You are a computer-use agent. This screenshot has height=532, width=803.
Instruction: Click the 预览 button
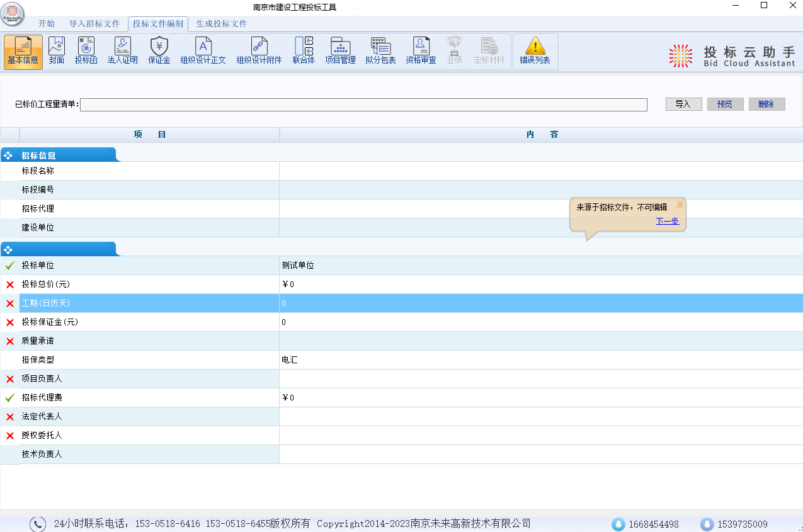tap(725, 105)
